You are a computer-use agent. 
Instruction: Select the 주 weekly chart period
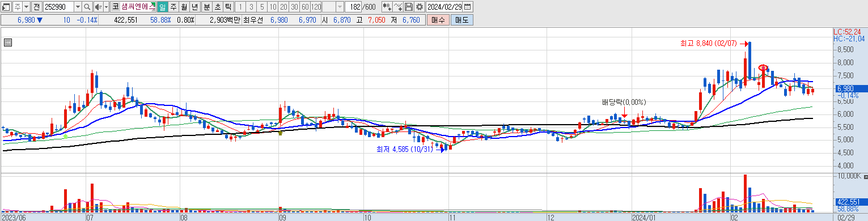(173, 7)
